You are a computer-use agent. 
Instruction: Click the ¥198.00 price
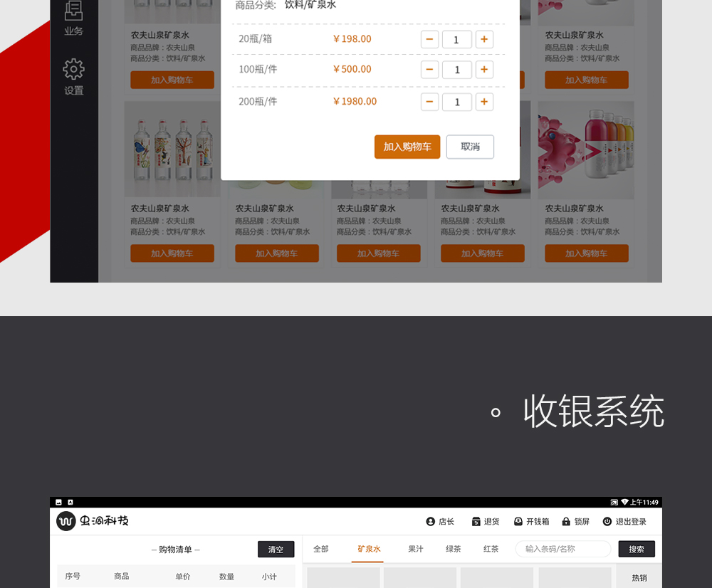point(352,39)
